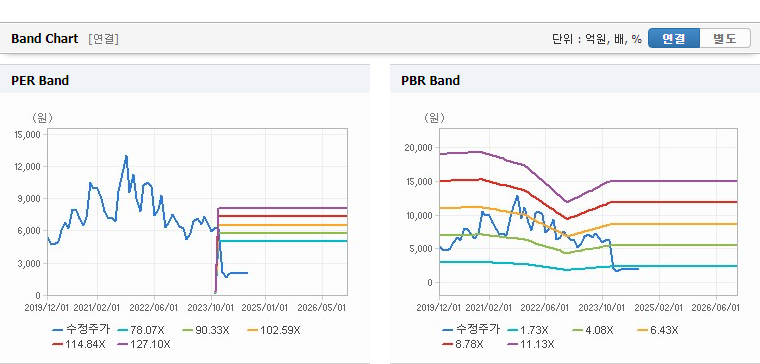Click the [연결] label beside Band Chart
760x364 pixels.
coord(104,39)
